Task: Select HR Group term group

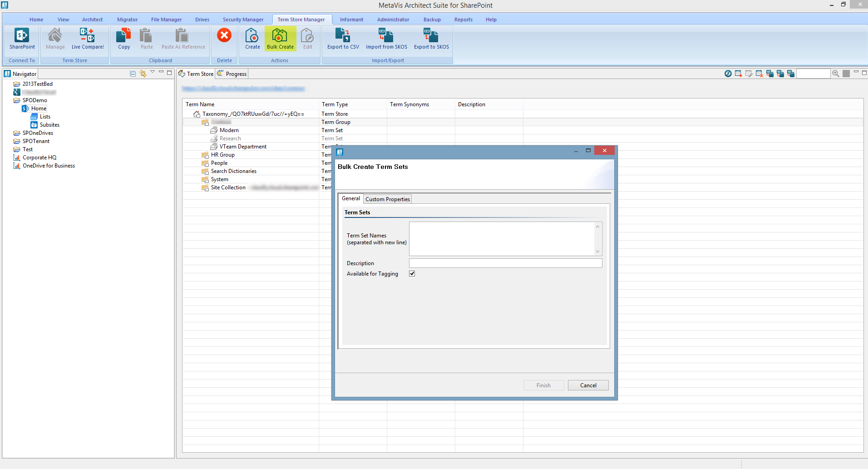Action: point(222,155)
